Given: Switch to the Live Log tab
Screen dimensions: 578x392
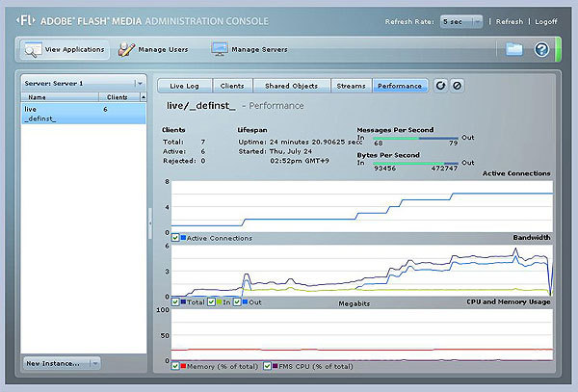Looking at the screenshot, I should click(184, 86).
